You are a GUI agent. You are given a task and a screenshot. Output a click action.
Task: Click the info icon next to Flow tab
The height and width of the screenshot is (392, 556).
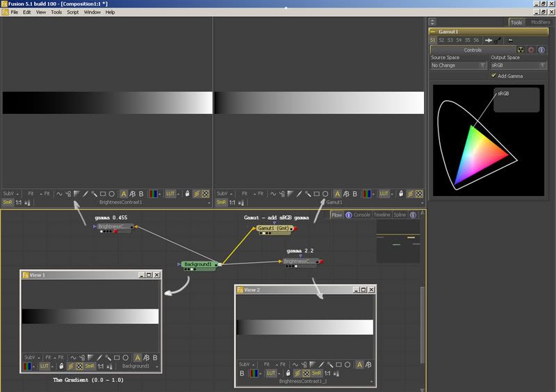(349, 215)
